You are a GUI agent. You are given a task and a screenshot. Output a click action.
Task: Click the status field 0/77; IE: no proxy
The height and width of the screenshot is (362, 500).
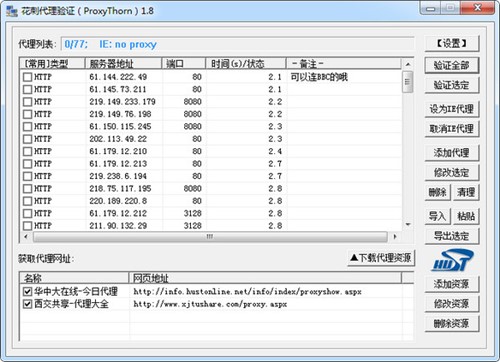[238, 44]
